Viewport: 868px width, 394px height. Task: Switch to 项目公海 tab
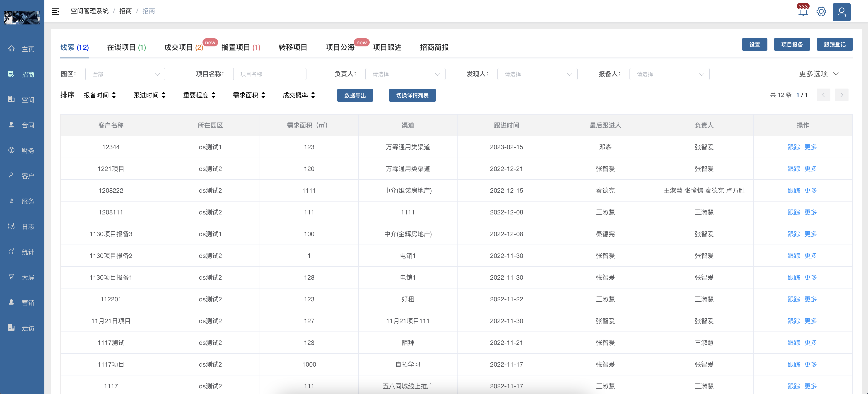(340, 48)
